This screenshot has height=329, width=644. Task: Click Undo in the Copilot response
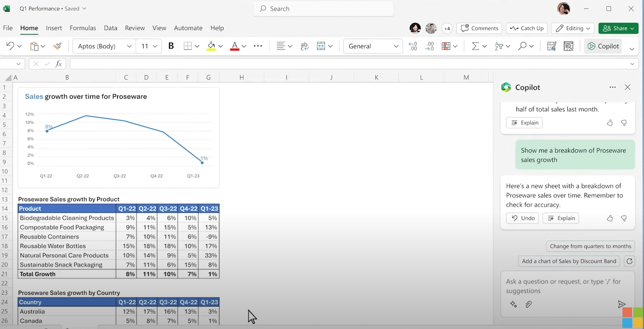pyautogui.click(x=522, y=218)
